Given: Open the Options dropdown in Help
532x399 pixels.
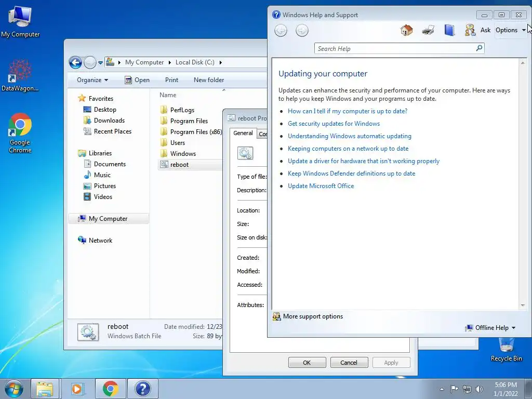Looking at the screenshot, I should 511,30.
